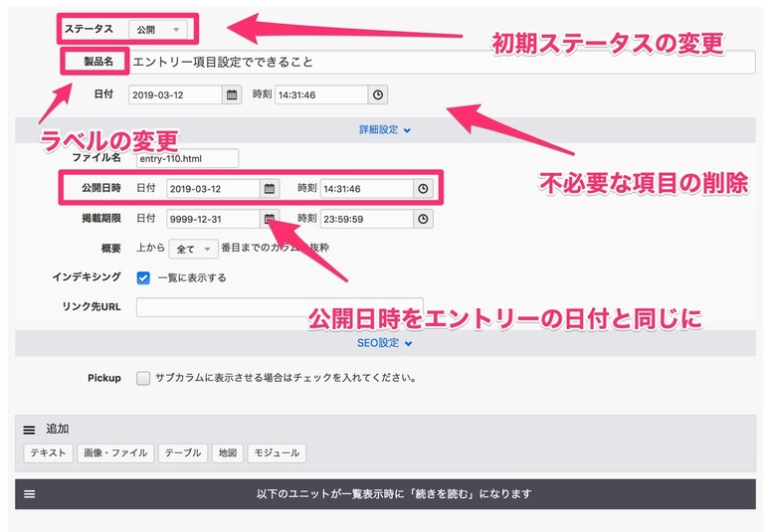Expand the 詳細設定 section
Image resolution: width=771 pixels, height=532 pixels.
tap(385, 129)
